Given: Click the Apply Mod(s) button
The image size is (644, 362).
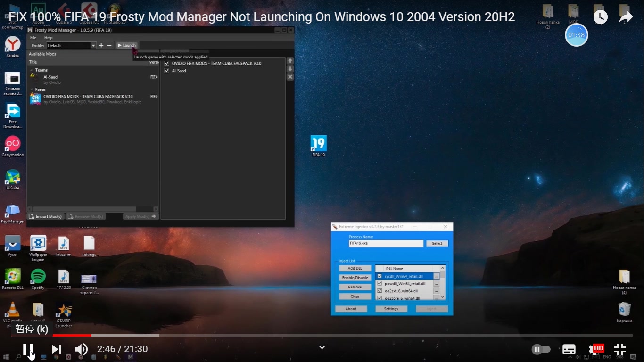Looking at the screenshot, I should 140,216.
